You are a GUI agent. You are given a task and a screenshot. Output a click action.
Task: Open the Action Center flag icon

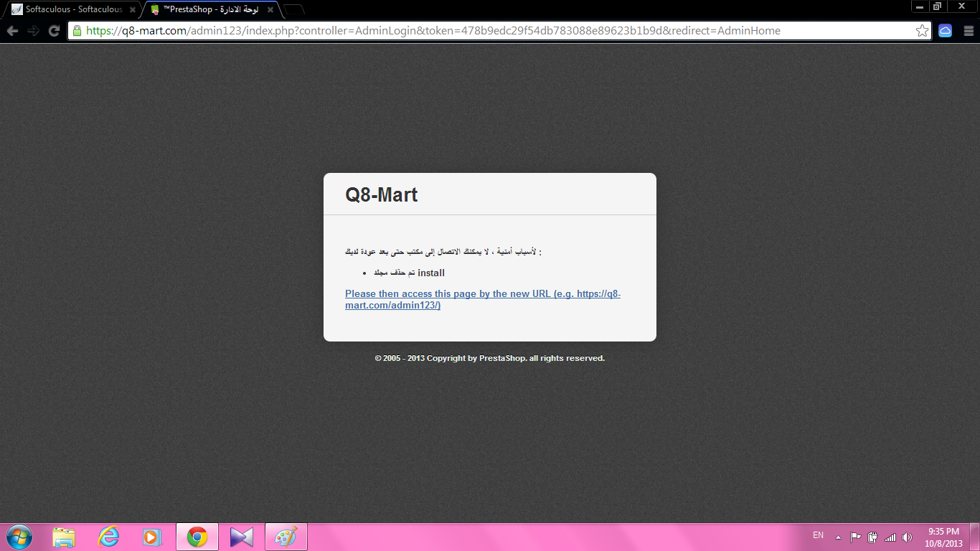tap(855, 537)
